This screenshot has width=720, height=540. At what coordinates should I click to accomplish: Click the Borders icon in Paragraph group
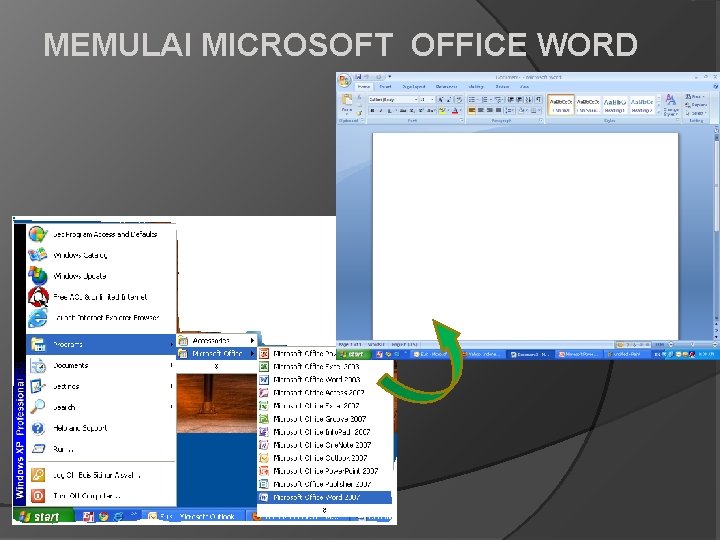tap(534, 111)
